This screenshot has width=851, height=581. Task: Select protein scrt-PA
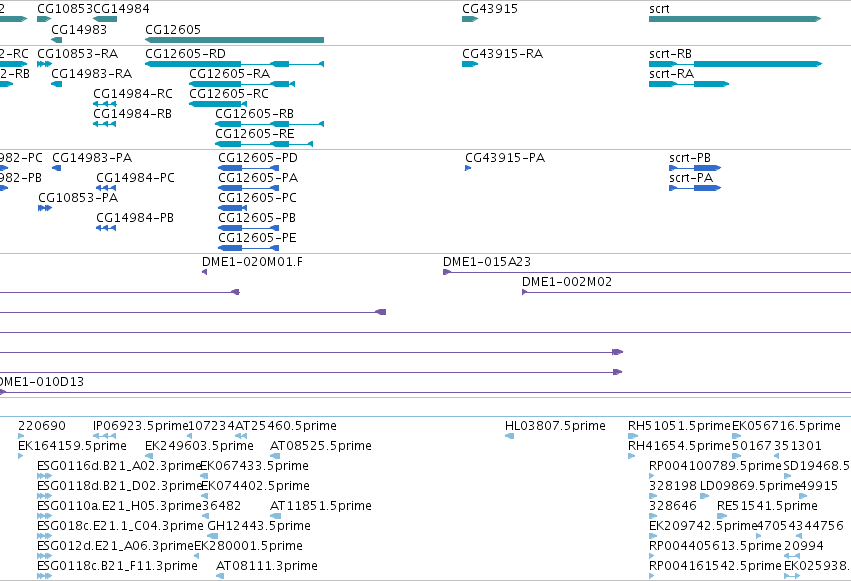pyautogui.click(x=695, y=188)
